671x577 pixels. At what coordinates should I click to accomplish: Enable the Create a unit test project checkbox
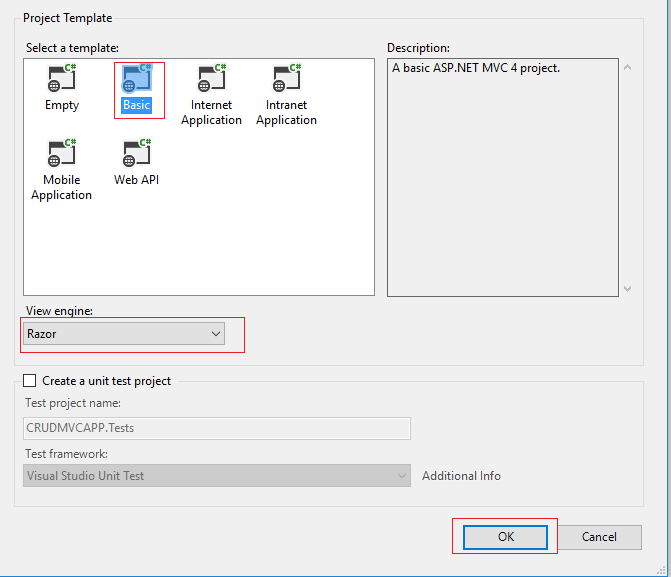point(29,381)
